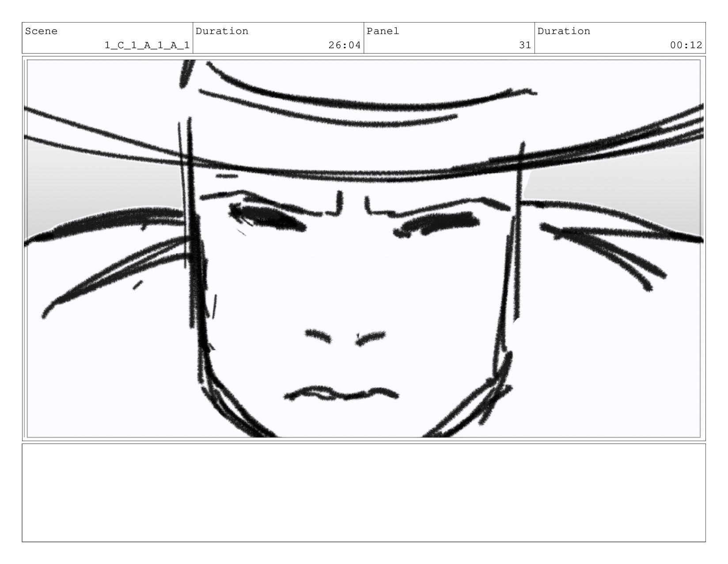Screen dimensions: 728x564
Task: Select scene name 1_C_1_A_1_A_1
Action: (x=147, y=45)
